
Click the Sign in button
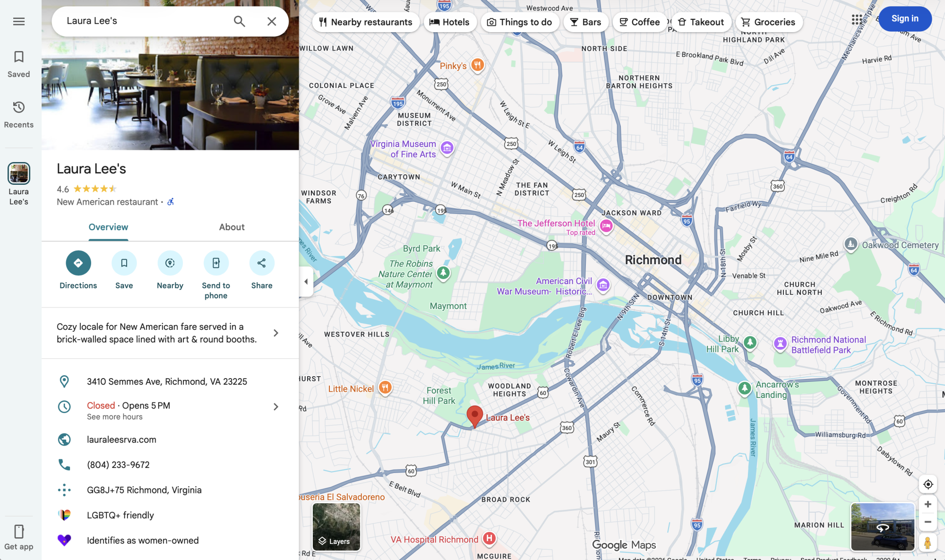(905, 19)
